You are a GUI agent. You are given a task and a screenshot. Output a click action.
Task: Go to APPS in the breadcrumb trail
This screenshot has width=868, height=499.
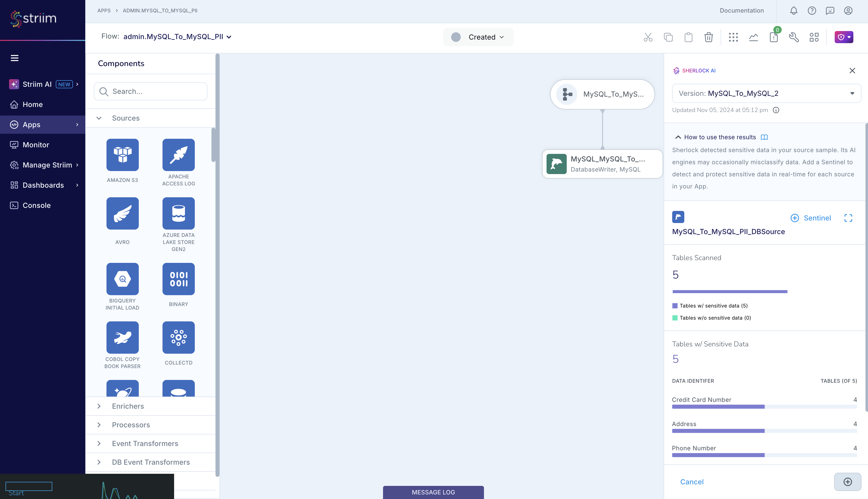click(x=104, y=10)
